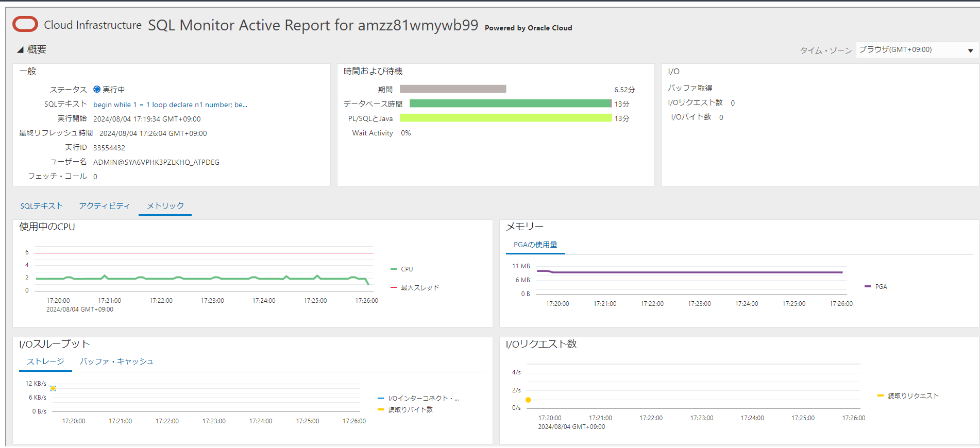Click the Powered by Oracle Cloud text
This screenshot has height=448, width=980.
[x=528, y=28]
